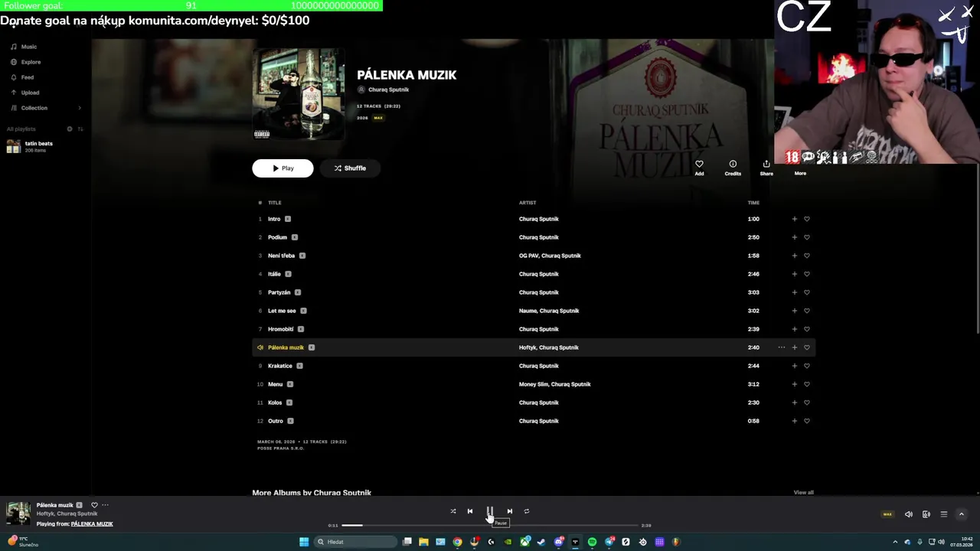Image resolution: width=980 pixels, height=551 pixels.
Task: Skip to previous track
Action: [x=470, y=511]
